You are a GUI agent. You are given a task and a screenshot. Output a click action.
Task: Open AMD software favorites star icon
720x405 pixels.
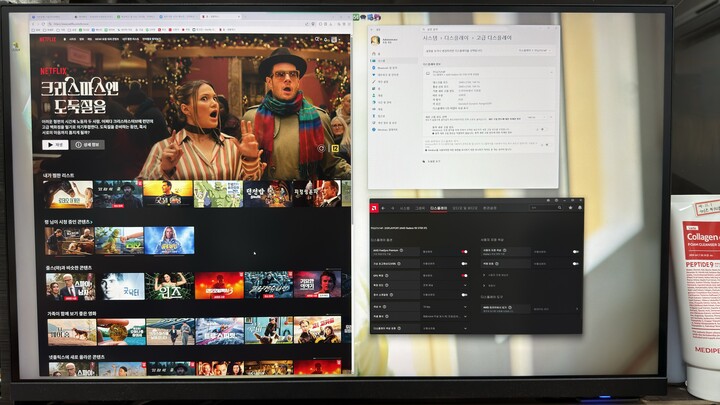click(571, 208)
